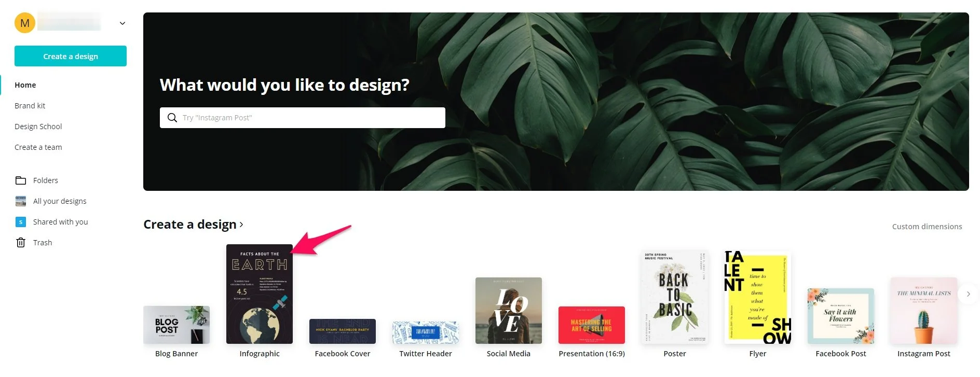Image resolution: width=980 pixels, height=377 pixels.
Task: Click the Try Instagram Post search field
Action: pos(303,118)
